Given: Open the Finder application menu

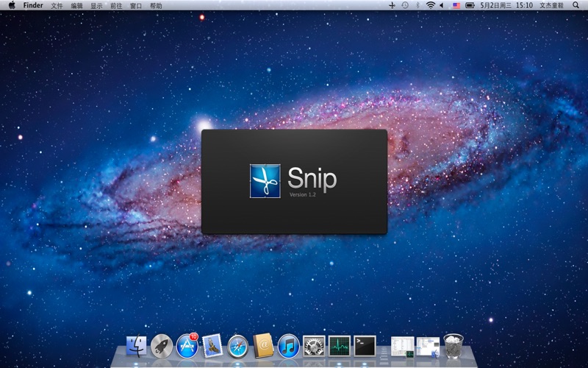Looking at the screenshot, I should (x=33, y=5).
